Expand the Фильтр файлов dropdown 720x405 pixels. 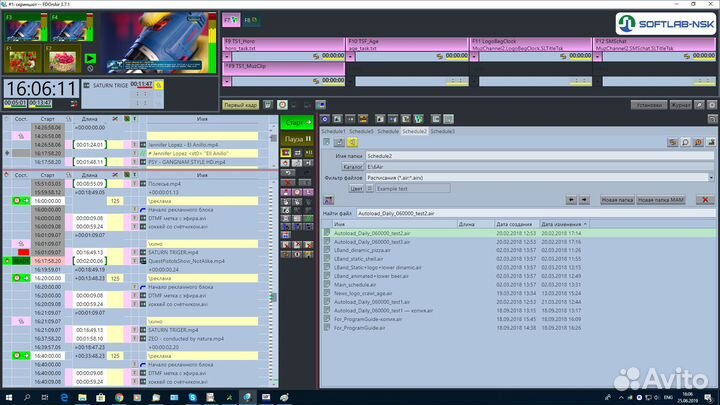tap(710, 177)
